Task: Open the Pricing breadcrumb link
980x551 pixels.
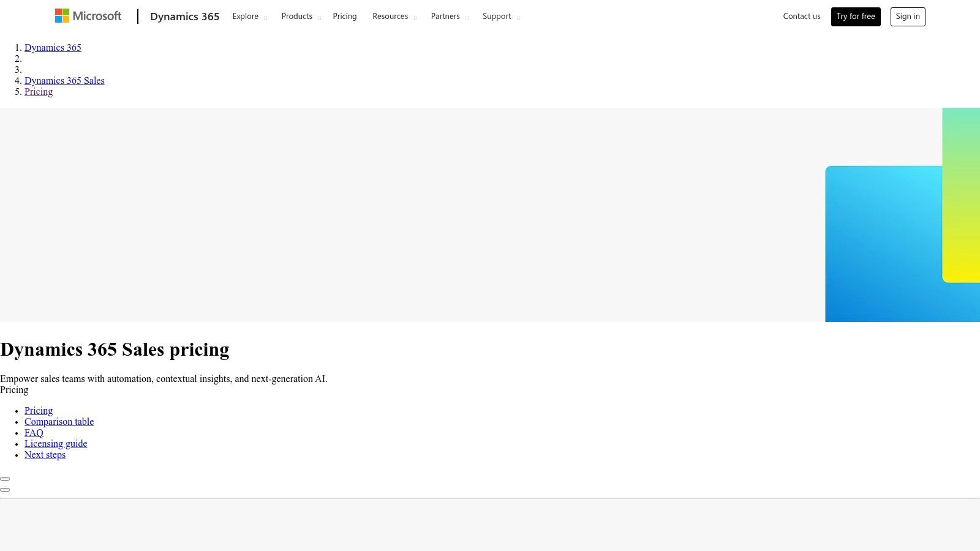Action: [39, 92]
